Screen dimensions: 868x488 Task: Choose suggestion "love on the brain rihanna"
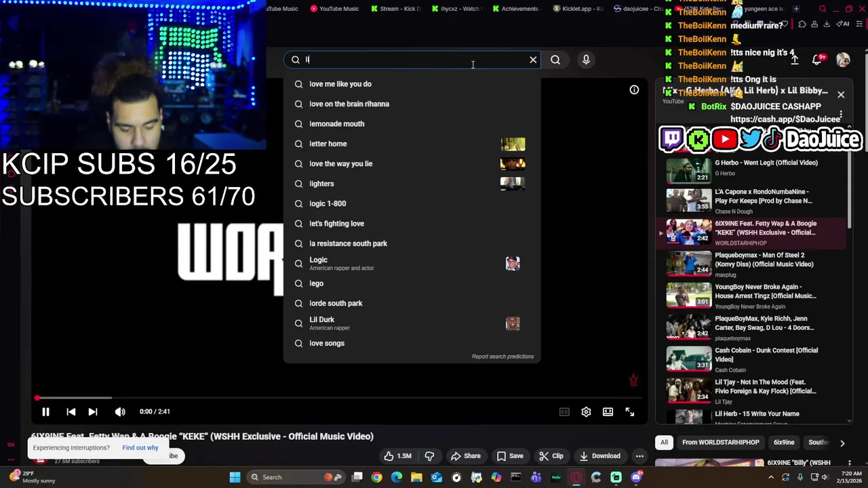point(412,104)
